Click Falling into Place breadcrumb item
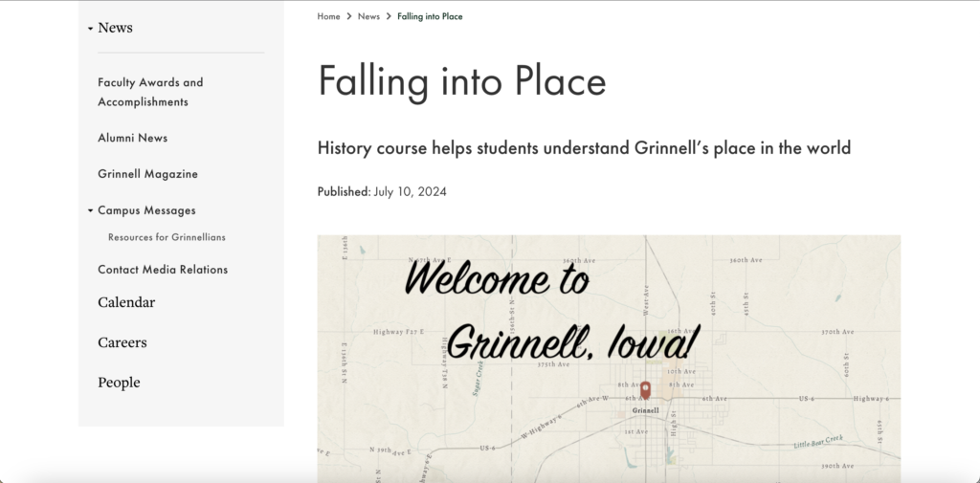The width and height of the screenshot is (980, 483). point(430,16)
